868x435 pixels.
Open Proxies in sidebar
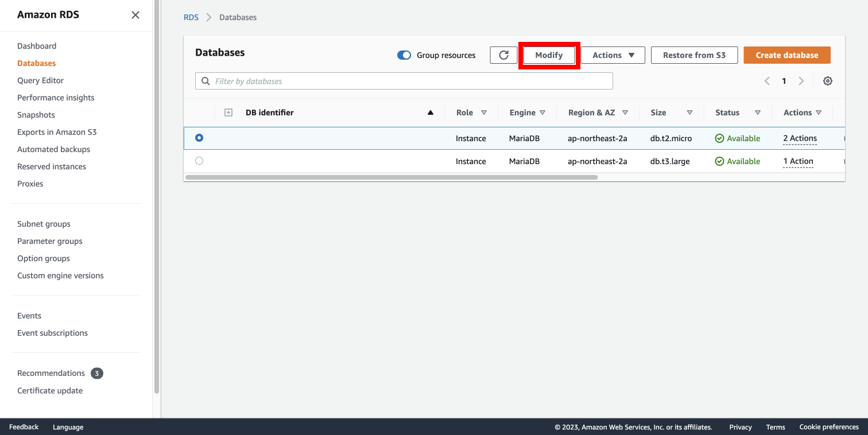(30, 184)
